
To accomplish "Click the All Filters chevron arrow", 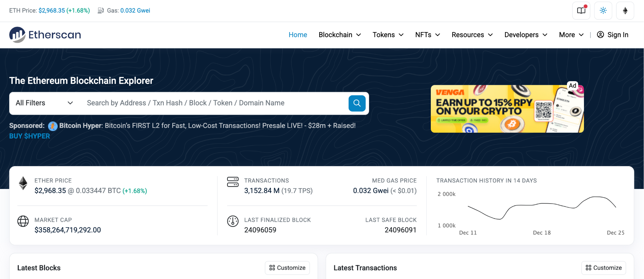I will click(70, 103).
